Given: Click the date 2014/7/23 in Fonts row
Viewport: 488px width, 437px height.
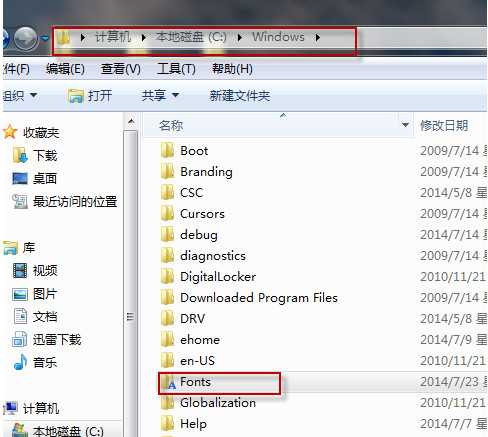Looking at the screenshot, I should coord(449,382).
